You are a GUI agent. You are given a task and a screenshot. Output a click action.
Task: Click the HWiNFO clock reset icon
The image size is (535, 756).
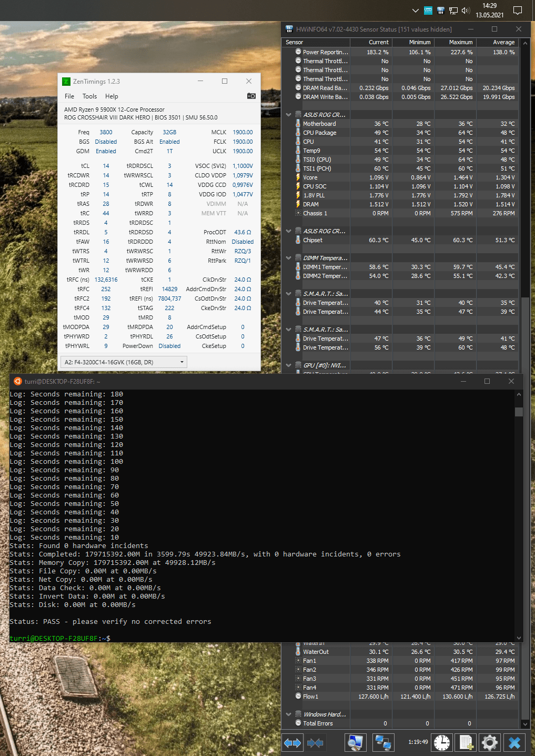pyautogui.click(x=442, y=742)
